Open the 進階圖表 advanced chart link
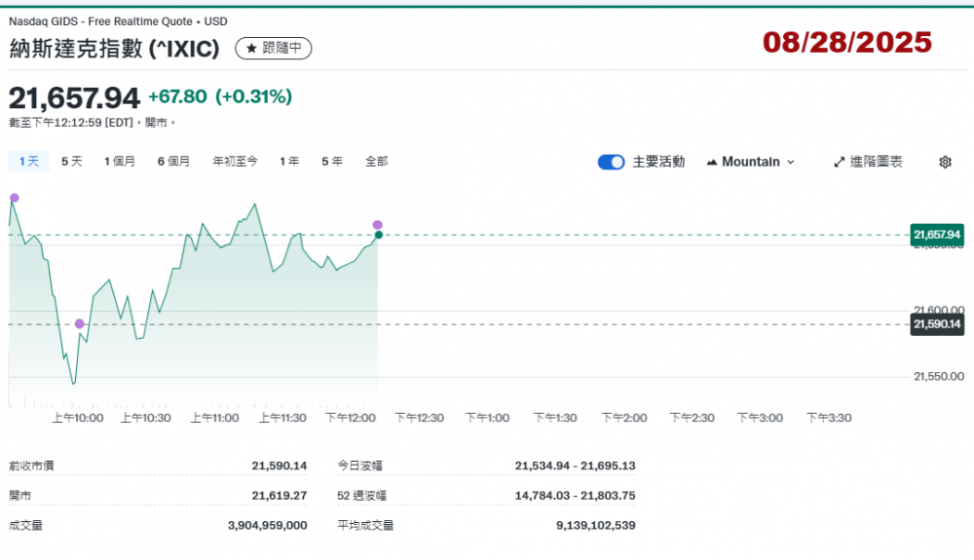 (x=868, y=162)
